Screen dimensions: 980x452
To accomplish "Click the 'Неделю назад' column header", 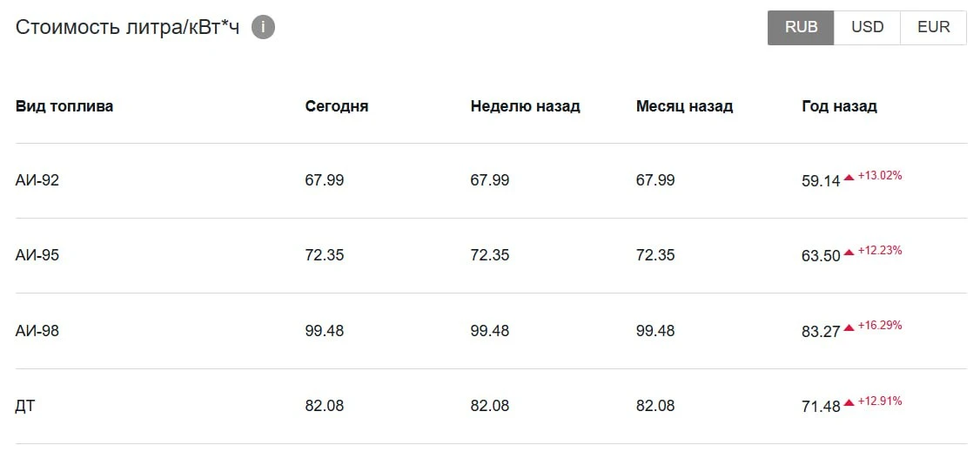I will [525, 106].
